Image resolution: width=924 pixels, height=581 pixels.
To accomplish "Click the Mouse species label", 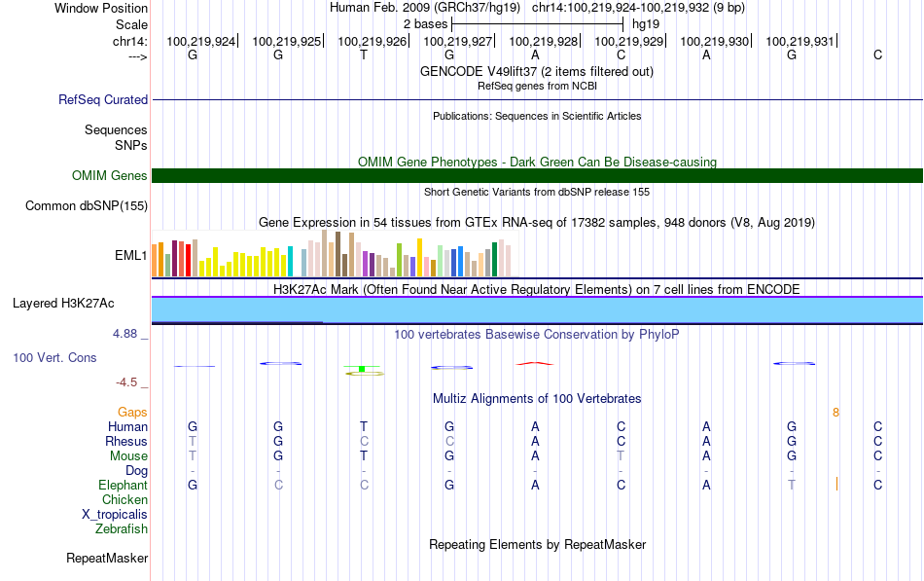I will 128,456.
